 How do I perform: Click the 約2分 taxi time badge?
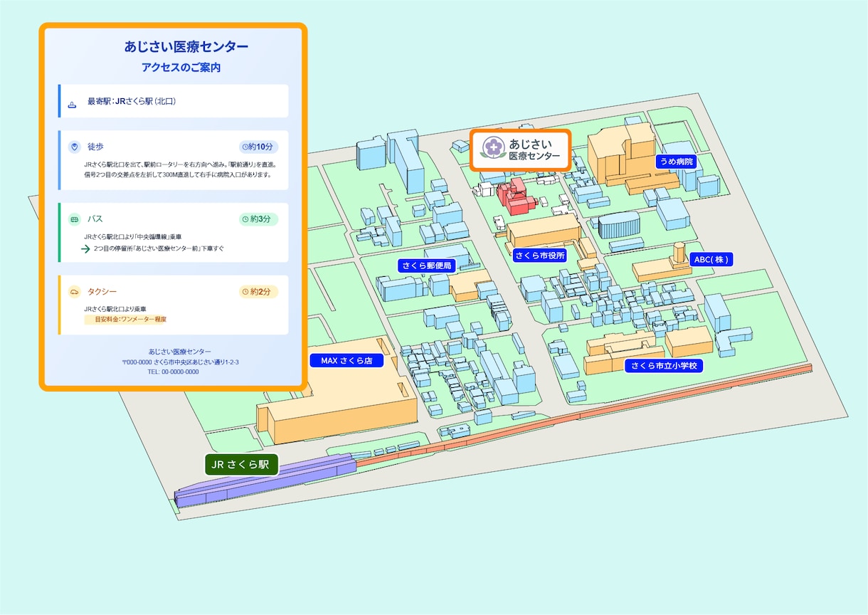point(258,292)
